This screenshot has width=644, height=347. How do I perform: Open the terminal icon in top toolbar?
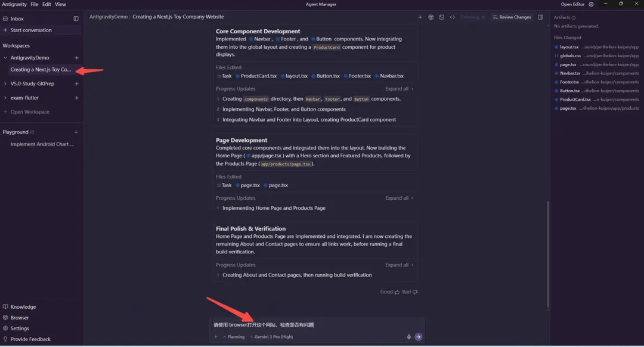[441, 17]
